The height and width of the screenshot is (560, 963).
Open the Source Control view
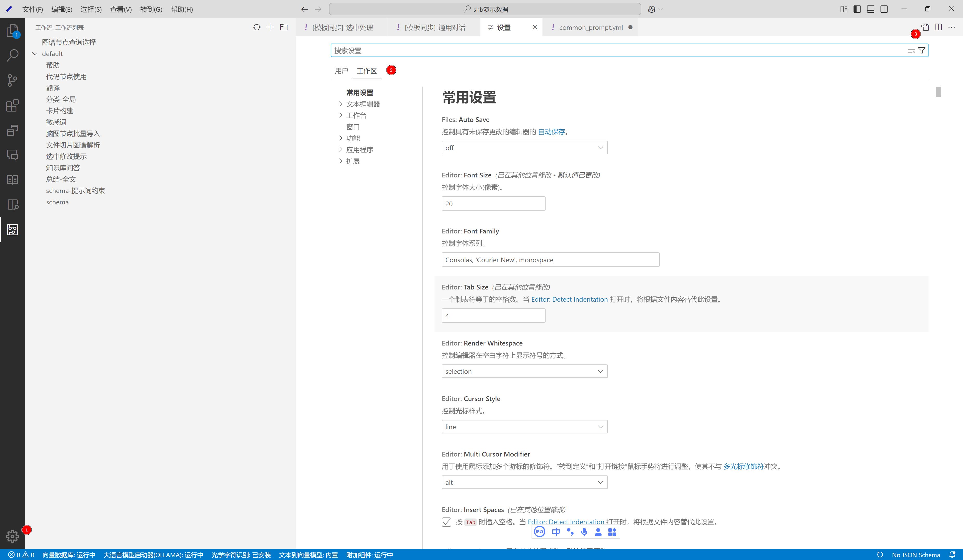[12, 80]
